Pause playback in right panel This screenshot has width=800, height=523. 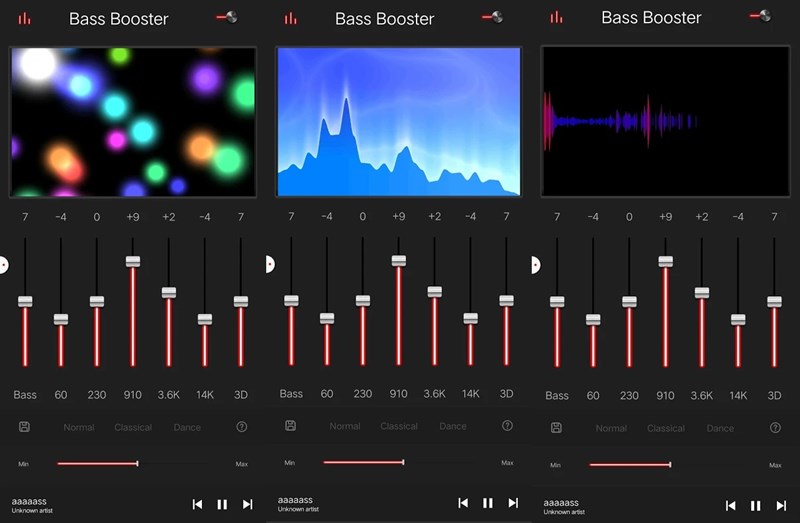click(756, 505)
